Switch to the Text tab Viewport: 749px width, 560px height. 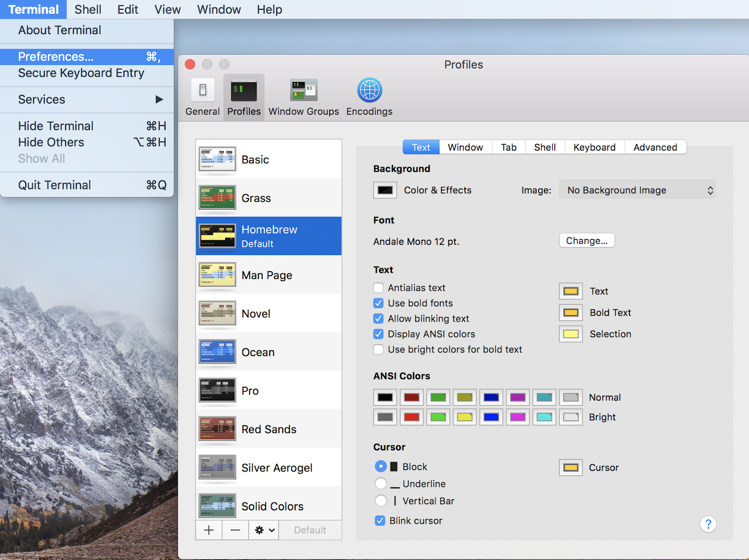click(421, 147)
